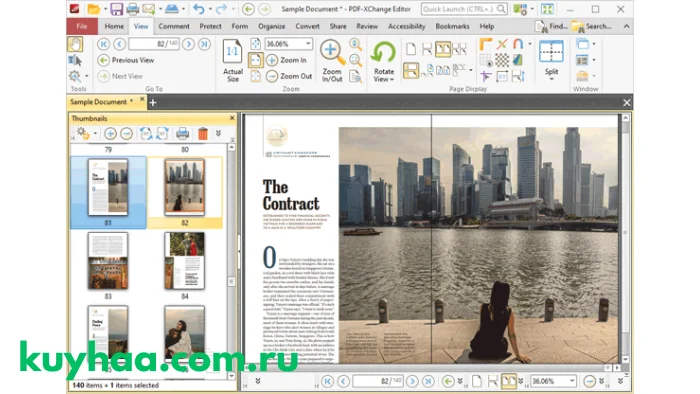Click the Open folder icon in title bar
The height and width of the screenshot is (394, 700).
tap(94, 9)
